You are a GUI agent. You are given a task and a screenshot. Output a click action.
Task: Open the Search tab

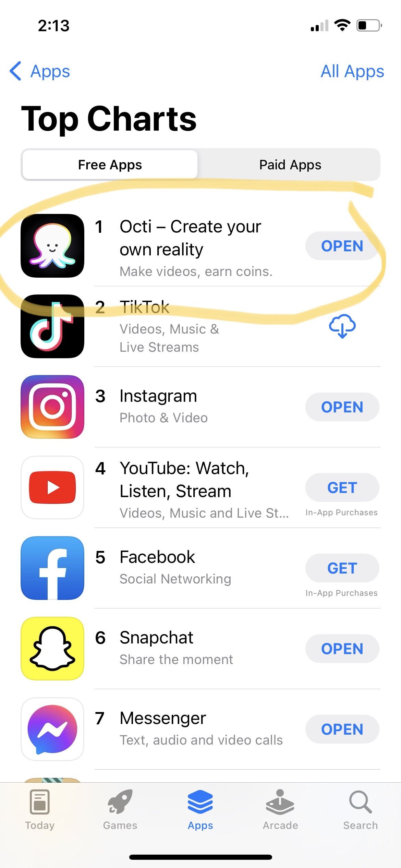pos(361,810)
